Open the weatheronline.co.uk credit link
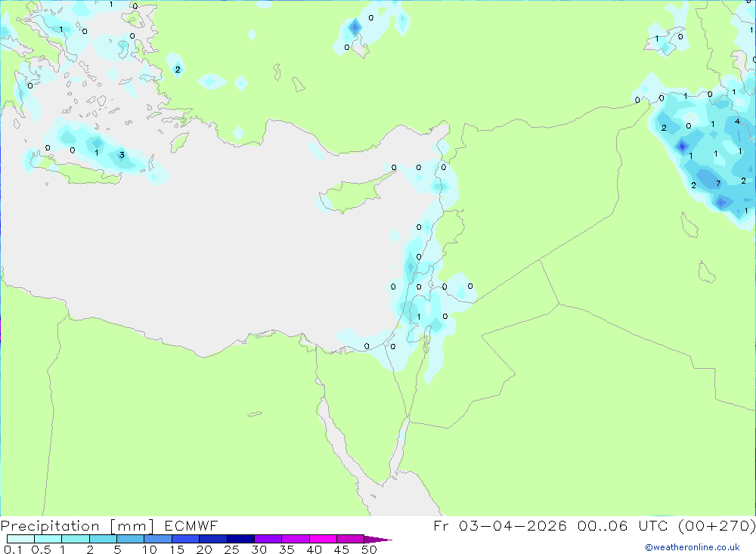 tap(692, 547)
